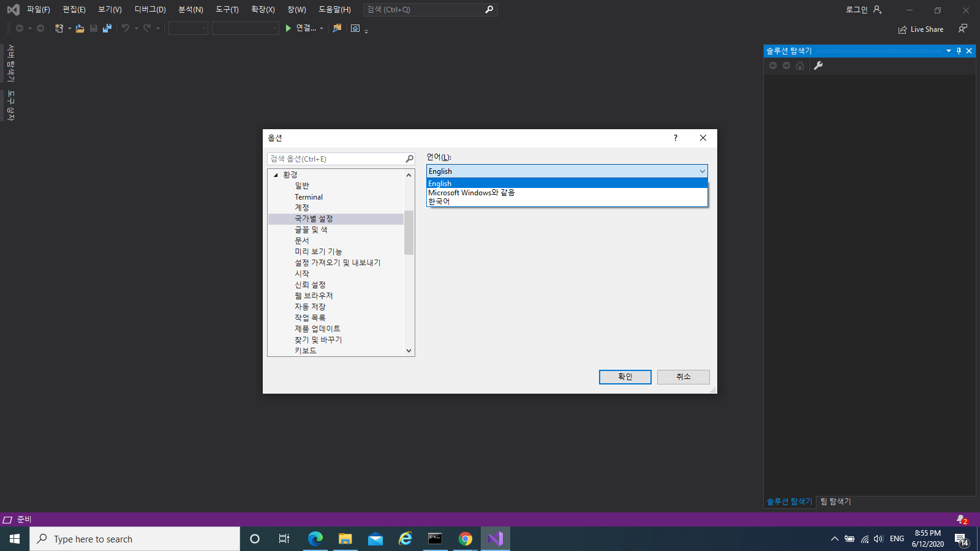Click the 취소 button in options dialog
Screen dimensions: 980x551
click(684, 377)
